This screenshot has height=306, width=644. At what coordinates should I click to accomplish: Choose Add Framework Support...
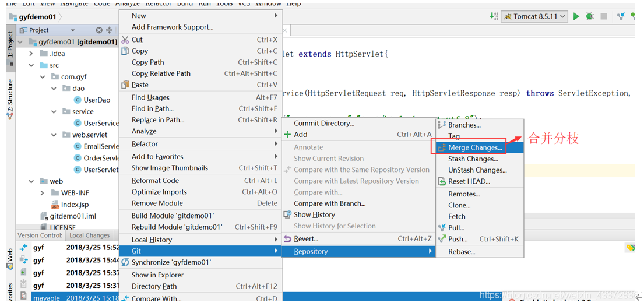(200, 27)
